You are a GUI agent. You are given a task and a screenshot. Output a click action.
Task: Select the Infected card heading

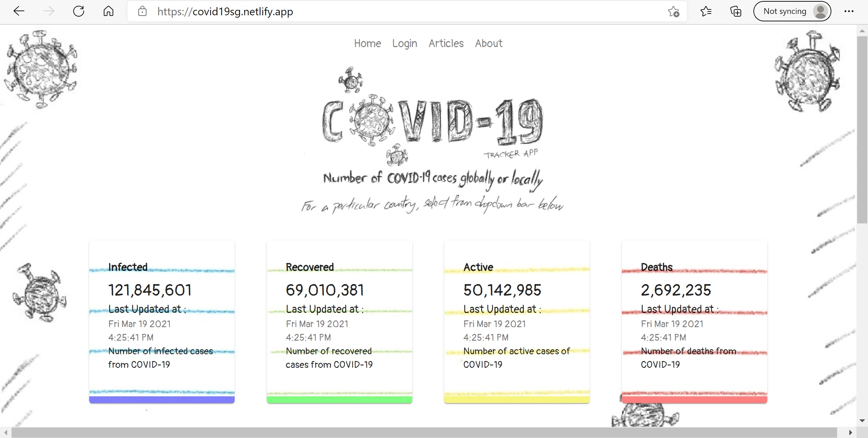pos(128,267)
